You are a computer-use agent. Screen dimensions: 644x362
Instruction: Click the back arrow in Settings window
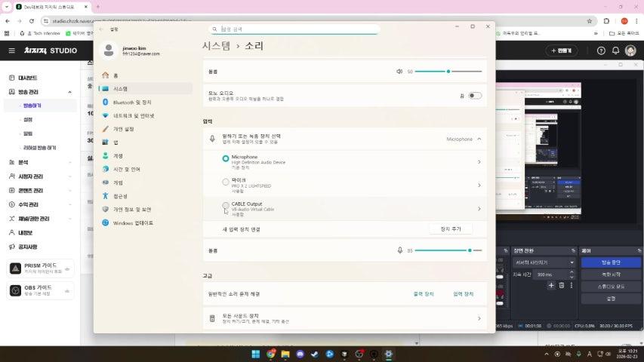pyautogui.click(x=102, y=29)
